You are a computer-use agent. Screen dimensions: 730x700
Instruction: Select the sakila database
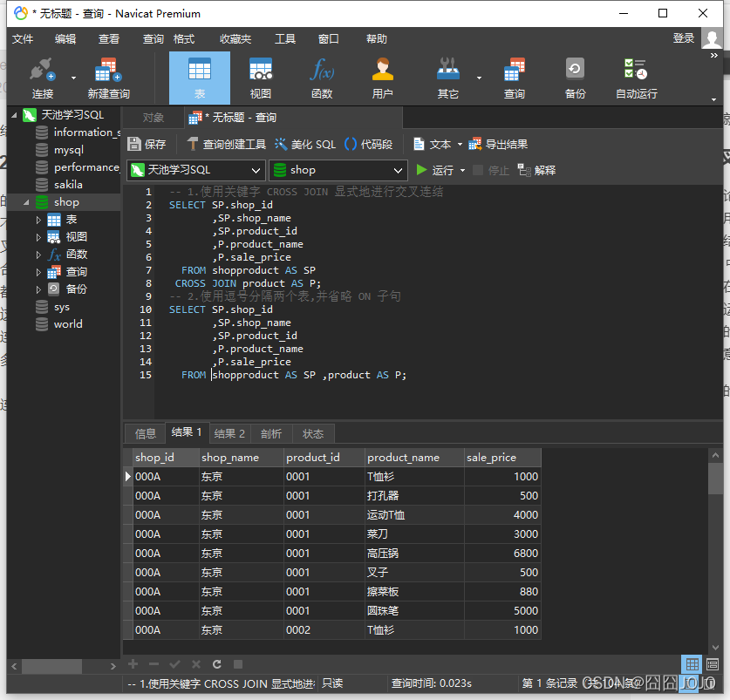[68, 185]
